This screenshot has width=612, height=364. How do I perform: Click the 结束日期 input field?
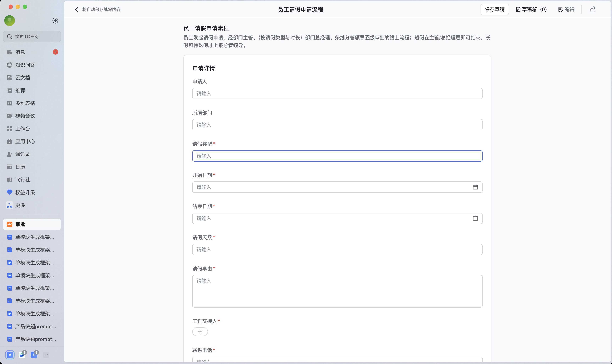click(x=337, y=218)
